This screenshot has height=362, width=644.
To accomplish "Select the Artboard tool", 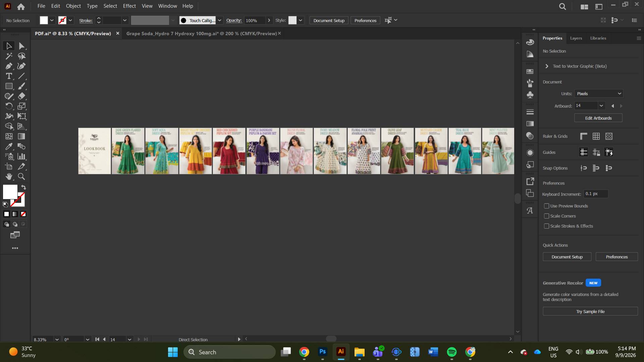I will pyautogui.click(x=9, y=167).
